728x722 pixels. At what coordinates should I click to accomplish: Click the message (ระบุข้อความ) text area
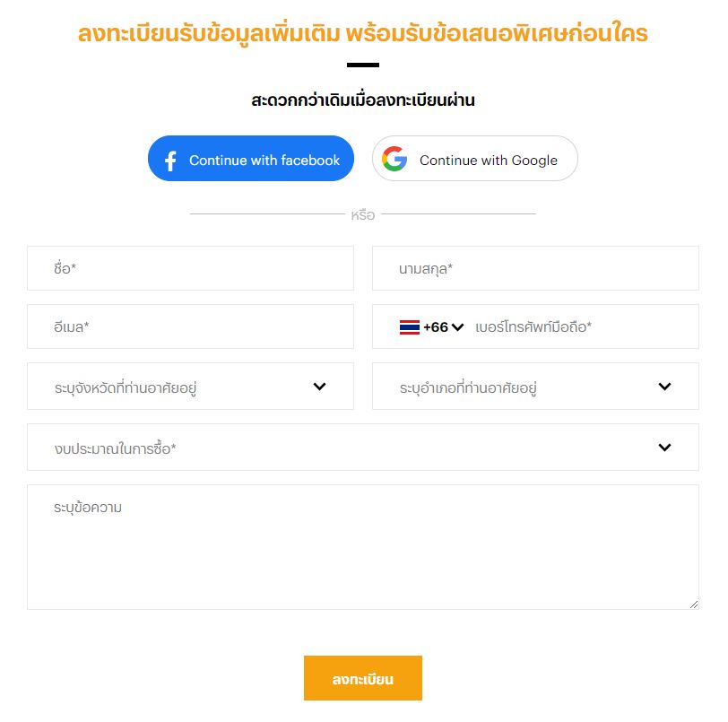tap(362, 547)
